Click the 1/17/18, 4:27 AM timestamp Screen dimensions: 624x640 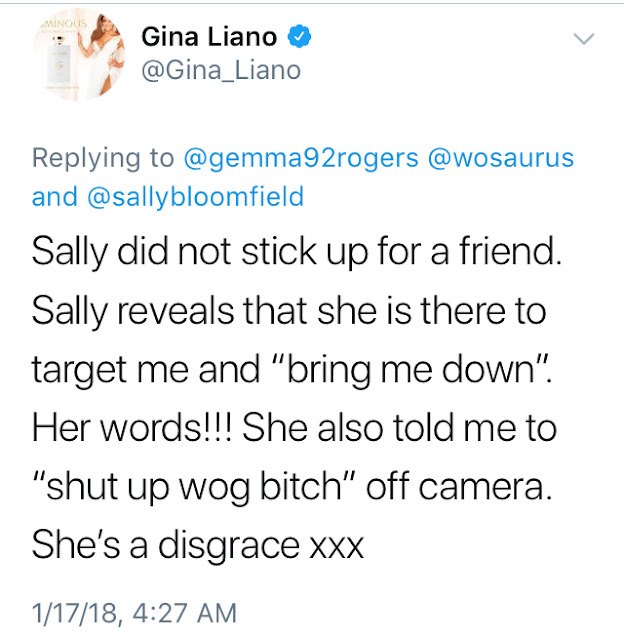coord(135,611)
